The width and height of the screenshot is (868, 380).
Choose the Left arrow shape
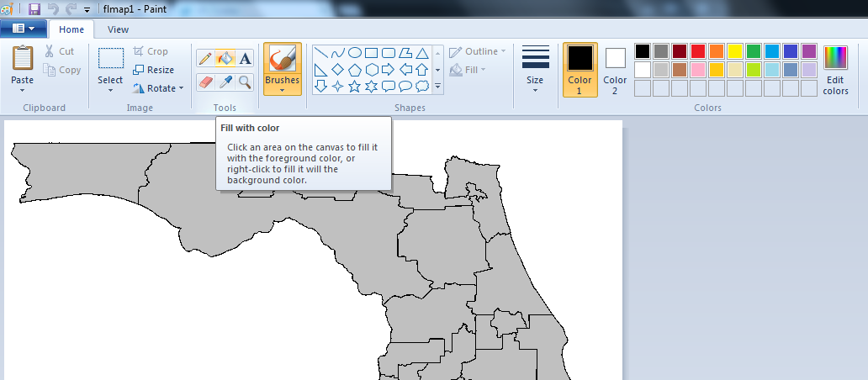405,70
